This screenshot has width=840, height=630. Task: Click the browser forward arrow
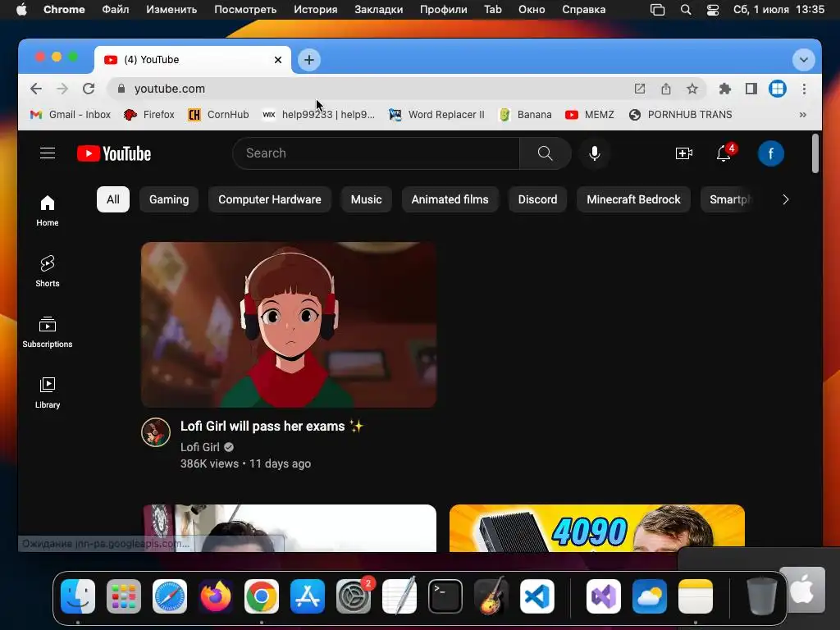pos(62,89)
